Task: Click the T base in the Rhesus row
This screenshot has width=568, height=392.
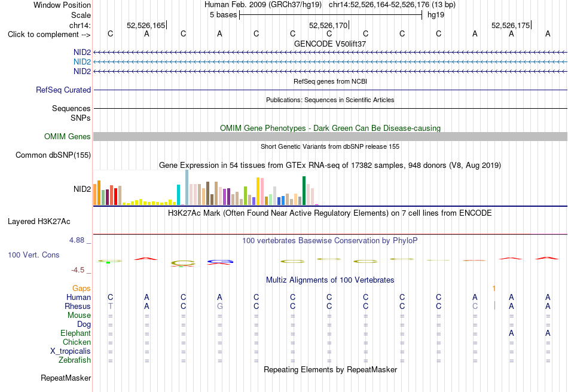Action: (111, 306)
